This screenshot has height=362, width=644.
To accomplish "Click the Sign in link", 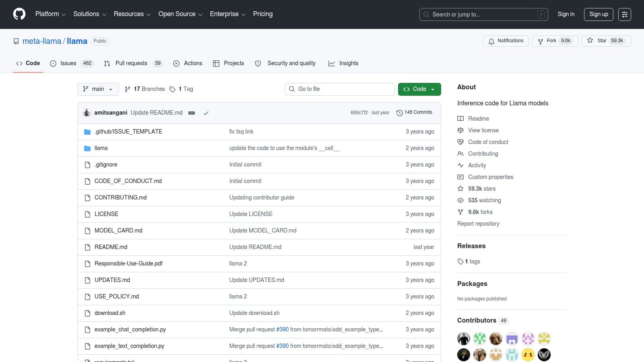I will 566,14.
